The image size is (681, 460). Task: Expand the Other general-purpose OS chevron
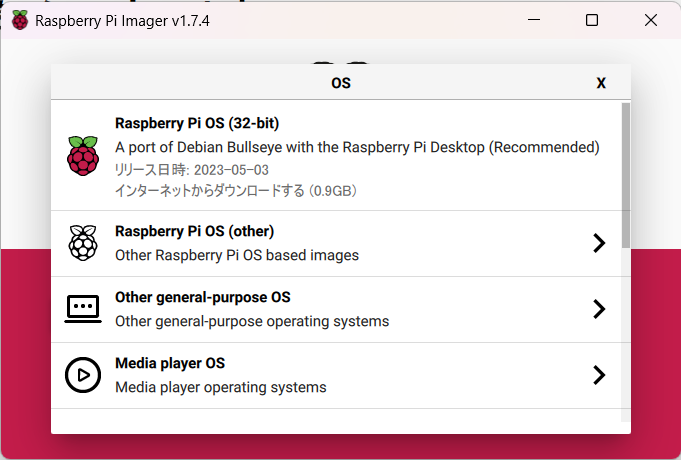coord(599,309)
